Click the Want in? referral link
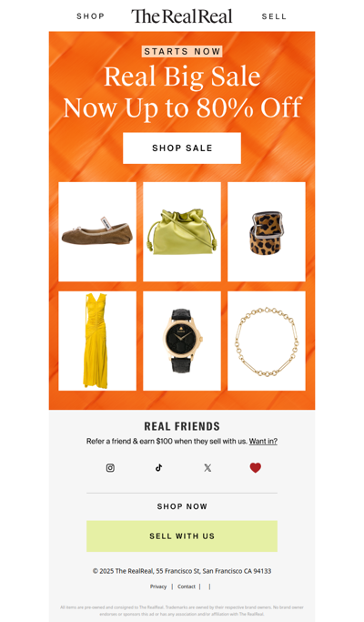 [263, 441]
